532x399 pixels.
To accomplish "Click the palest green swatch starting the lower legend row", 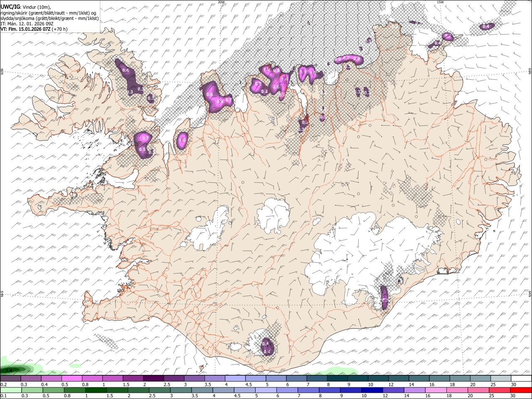I will pos(11,390).
